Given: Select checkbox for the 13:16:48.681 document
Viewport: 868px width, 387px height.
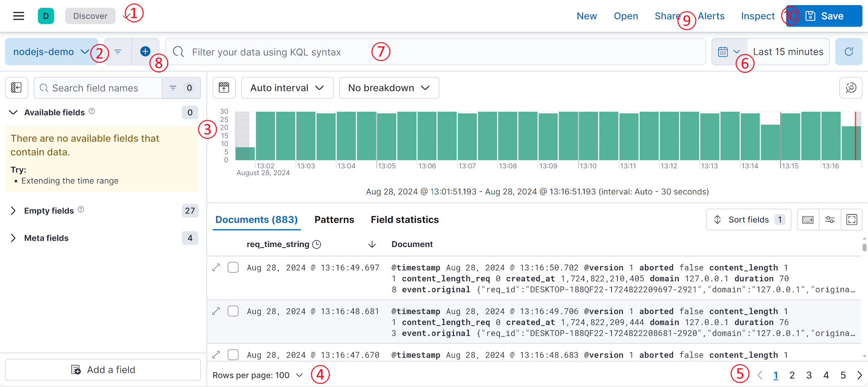Looking at the screenshot, I should pyautogui.click(x=233, y=311).
